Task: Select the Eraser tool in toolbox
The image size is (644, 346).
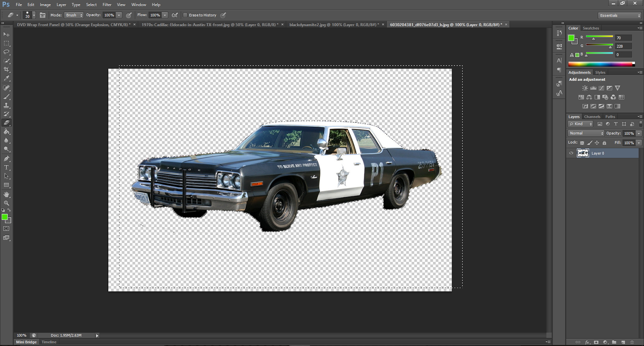Action: point(6,123)
